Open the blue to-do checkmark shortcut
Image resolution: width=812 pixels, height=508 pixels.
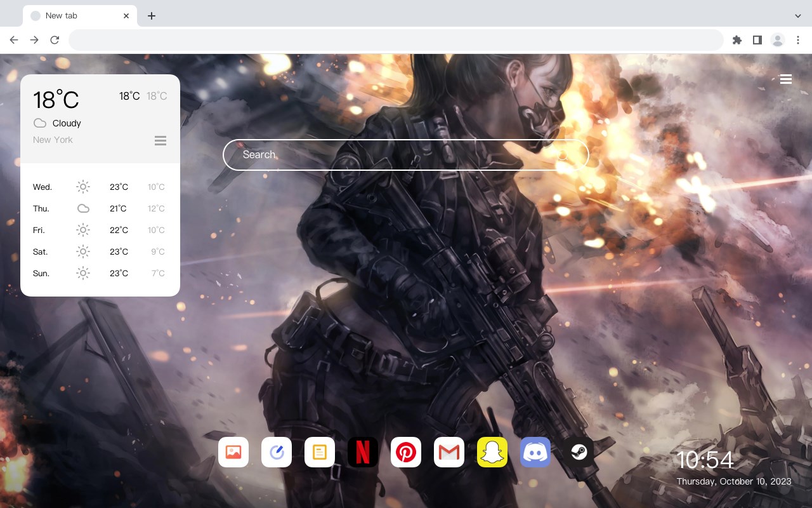coord(277,452)
